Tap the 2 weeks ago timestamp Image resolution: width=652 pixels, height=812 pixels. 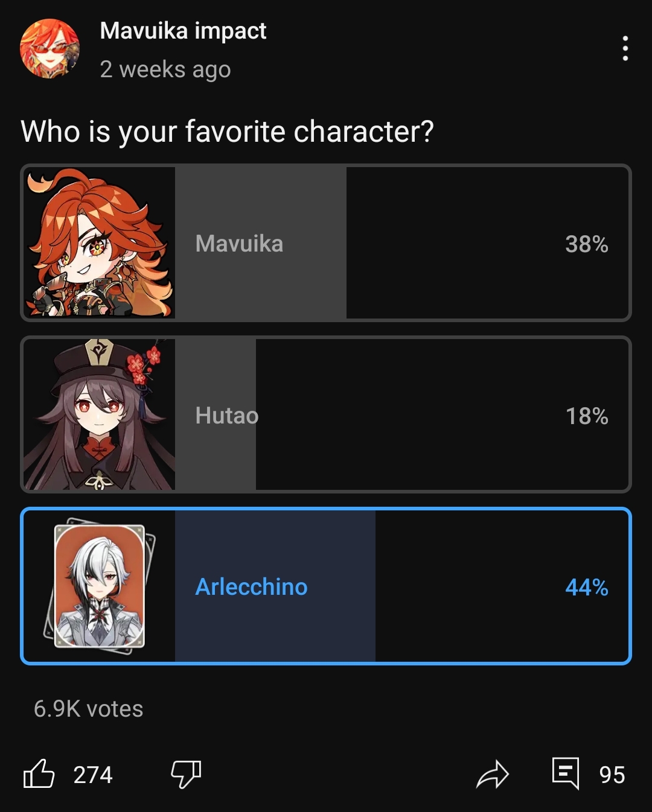[165, 69]
